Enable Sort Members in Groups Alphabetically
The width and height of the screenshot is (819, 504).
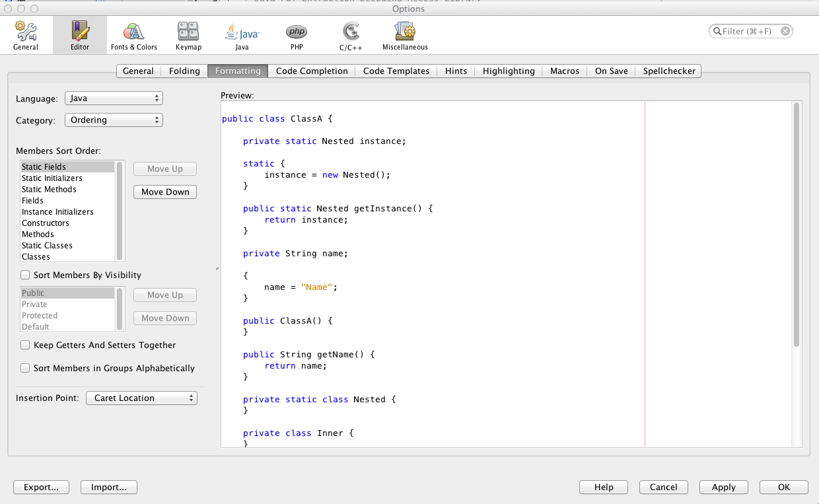point(25,368)
